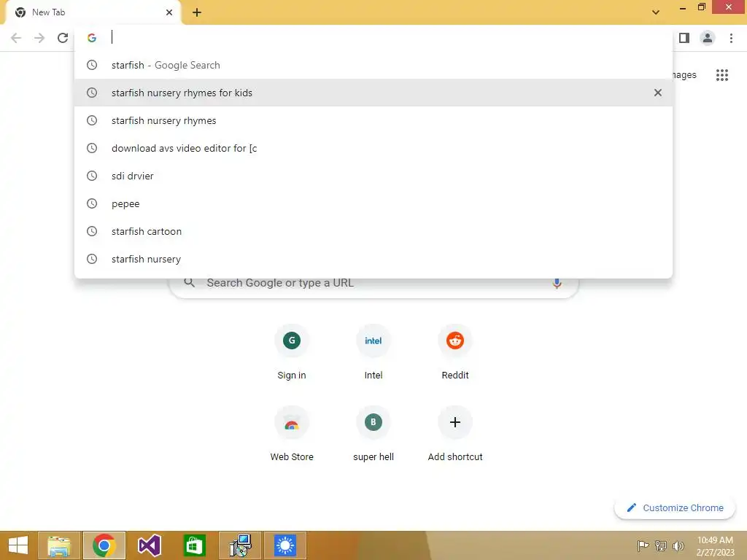Open the tab search chevron
747x560 pixels.
[x=656, y=12]
